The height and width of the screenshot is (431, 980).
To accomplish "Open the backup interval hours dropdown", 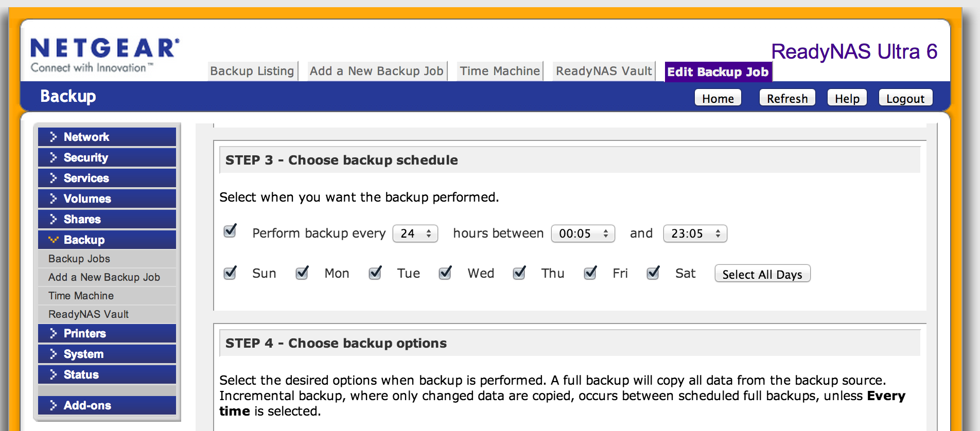I will (415, 234).
